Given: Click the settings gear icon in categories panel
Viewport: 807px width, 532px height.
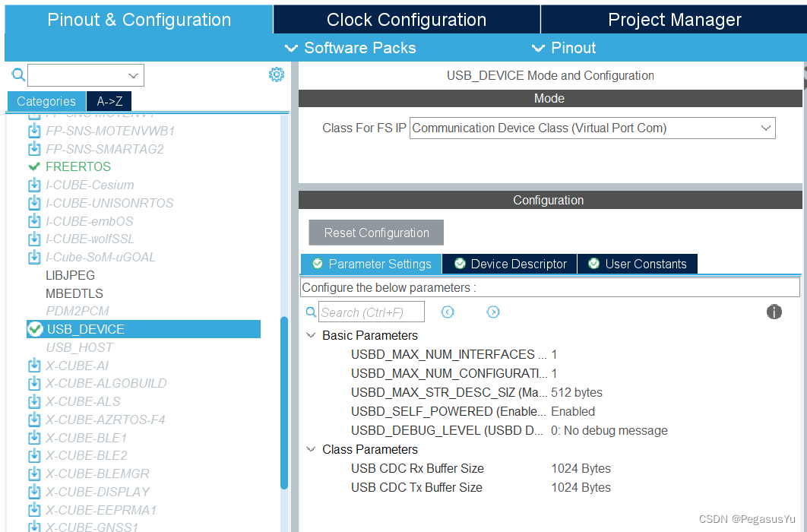Looking at the screenshot, I should click(x=276, y=74).
